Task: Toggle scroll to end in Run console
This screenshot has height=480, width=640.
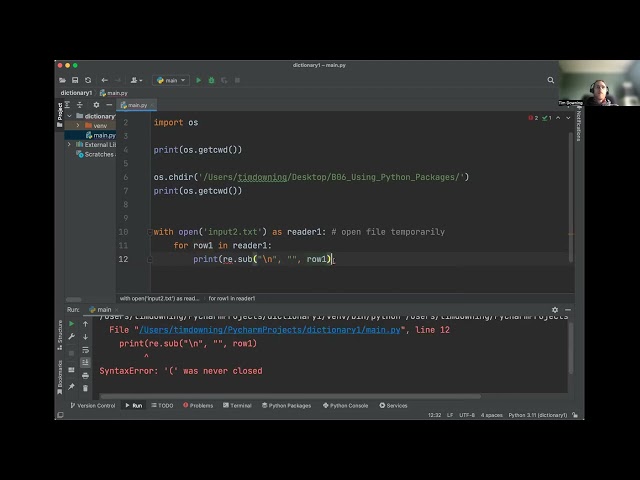Action: (x=85, y=362)
